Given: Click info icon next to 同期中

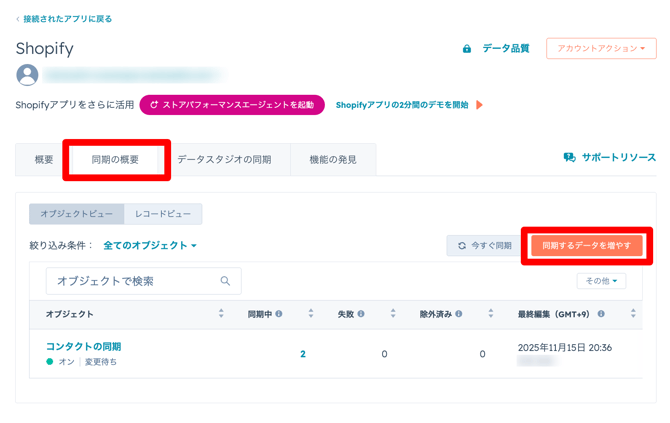Looking at the screenshot, I should tap(279, 314).
